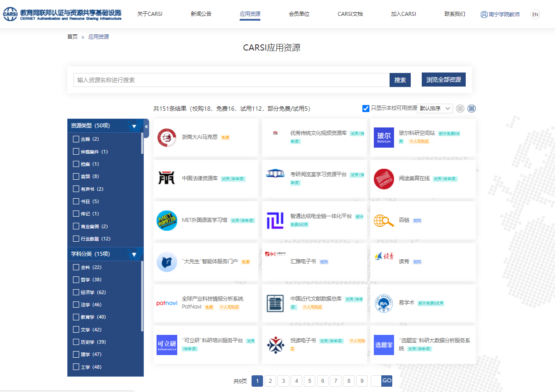
Task: Open the 百链 magnifier globe icon
Action: pos(383,221)
